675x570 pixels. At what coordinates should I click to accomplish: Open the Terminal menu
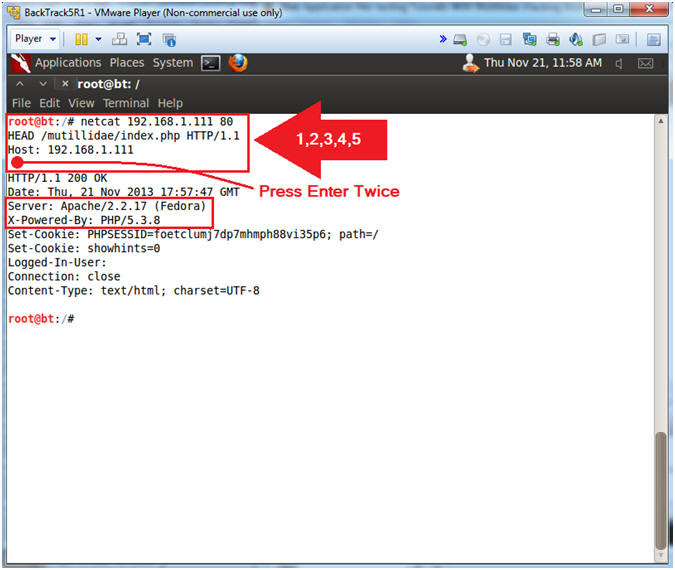click(x=126, y=103)
